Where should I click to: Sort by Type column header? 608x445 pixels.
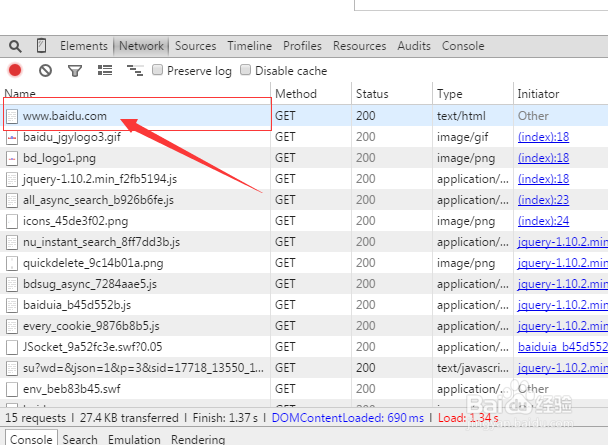click(x=473, y=93)
